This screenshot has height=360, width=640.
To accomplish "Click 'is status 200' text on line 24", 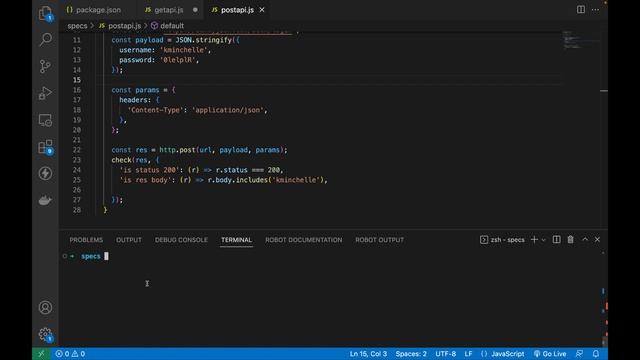I will pyautogui.click(x=150, y=170).
